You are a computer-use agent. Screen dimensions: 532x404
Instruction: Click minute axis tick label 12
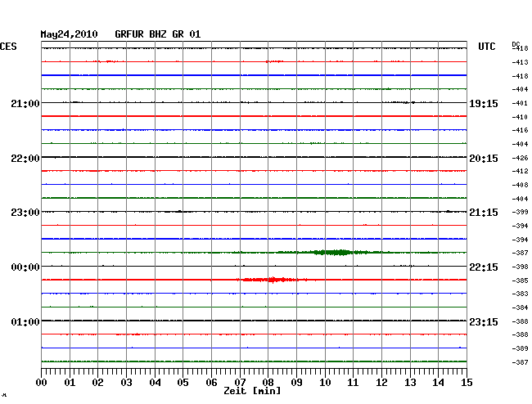(381, 383)
